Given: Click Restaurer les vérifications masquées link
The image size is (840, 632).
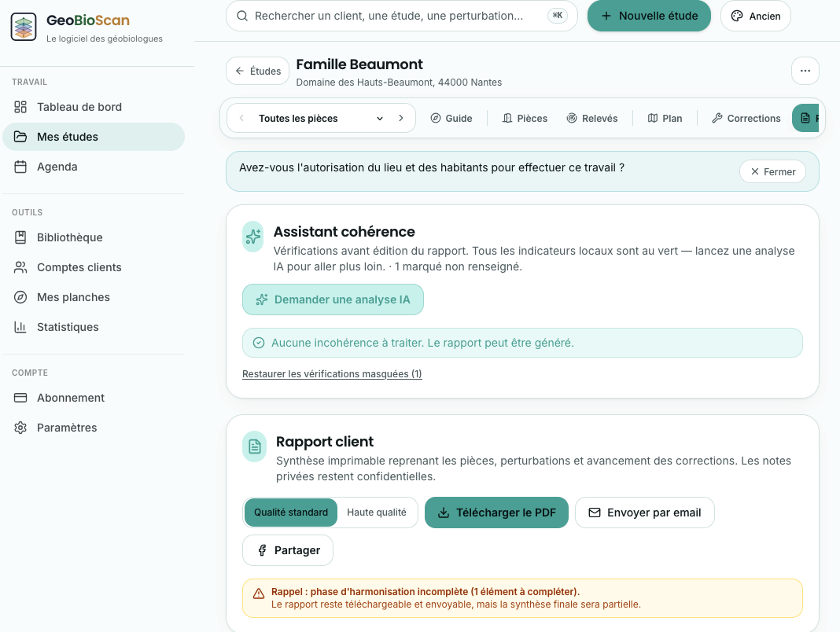Looking at the screenshot, I should click(x=332, y=374).
